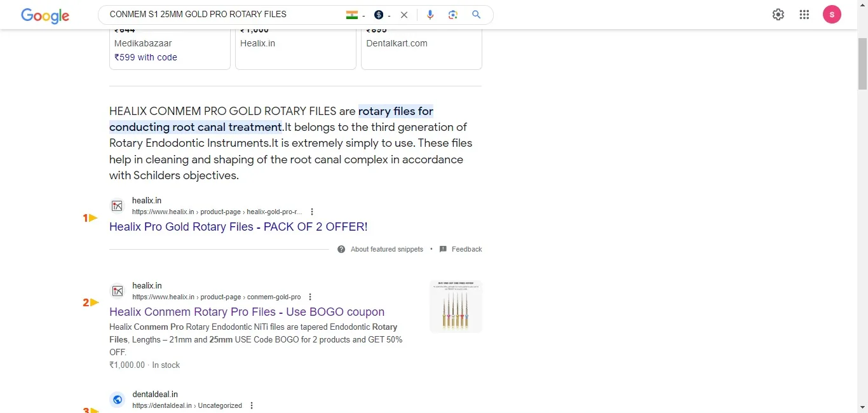
Task: Click the Feedback link
Action: pyautogui.click(x=467, y=249)
